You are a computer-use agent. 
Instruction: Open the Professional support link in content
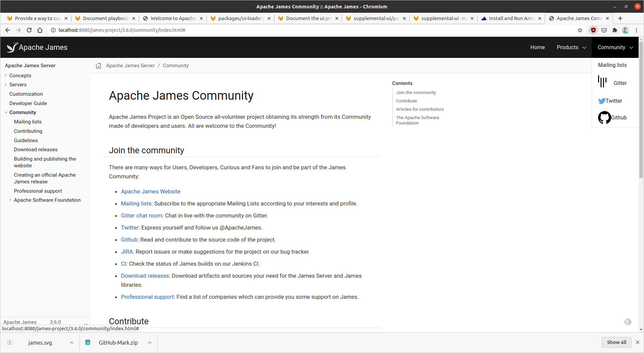(x=147, y=297)
